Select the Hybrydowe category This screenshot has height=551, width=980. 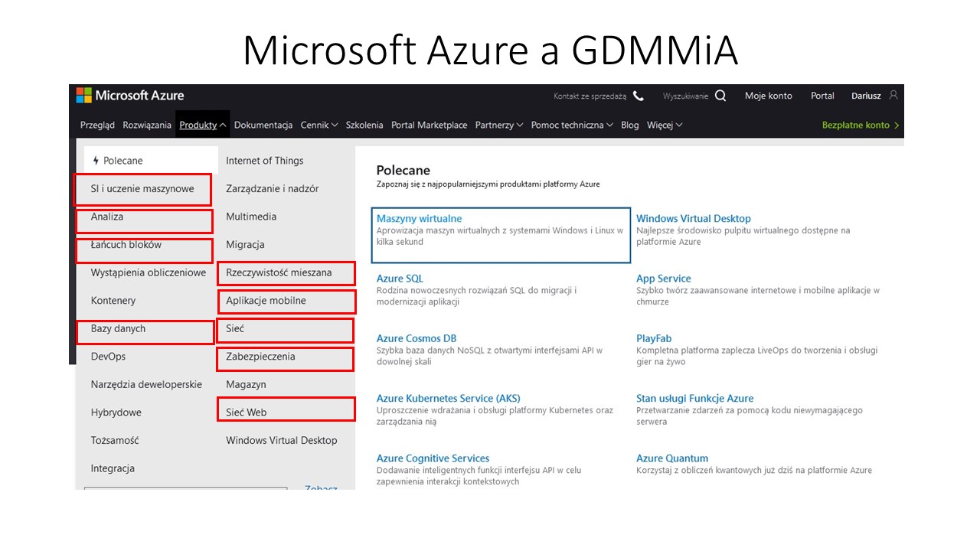point(116,412)
